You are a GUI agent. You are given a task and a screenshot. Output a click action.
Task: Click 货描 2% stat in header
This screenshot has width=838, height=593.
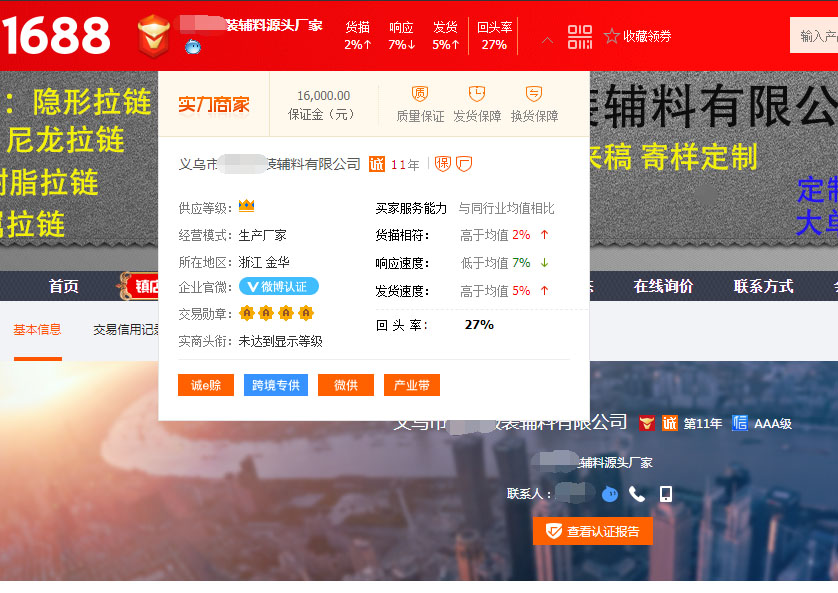tap(358, 36)
